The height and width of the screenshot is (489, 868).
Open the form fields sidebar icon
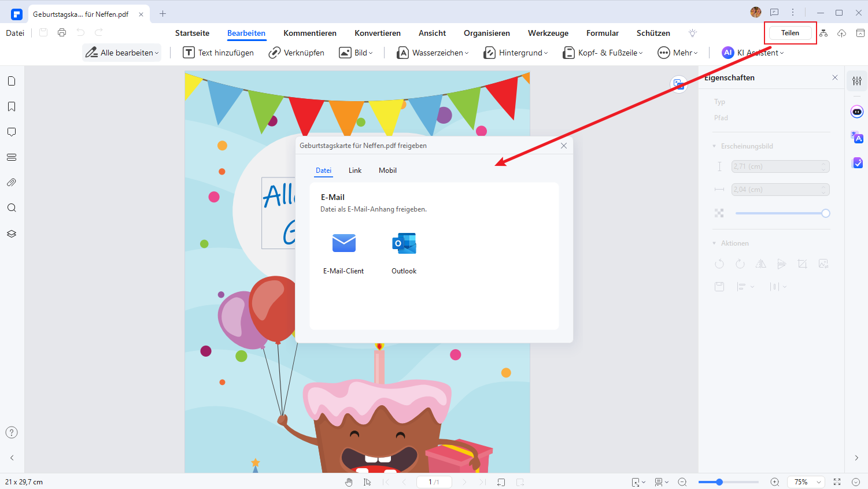[12, 157]
